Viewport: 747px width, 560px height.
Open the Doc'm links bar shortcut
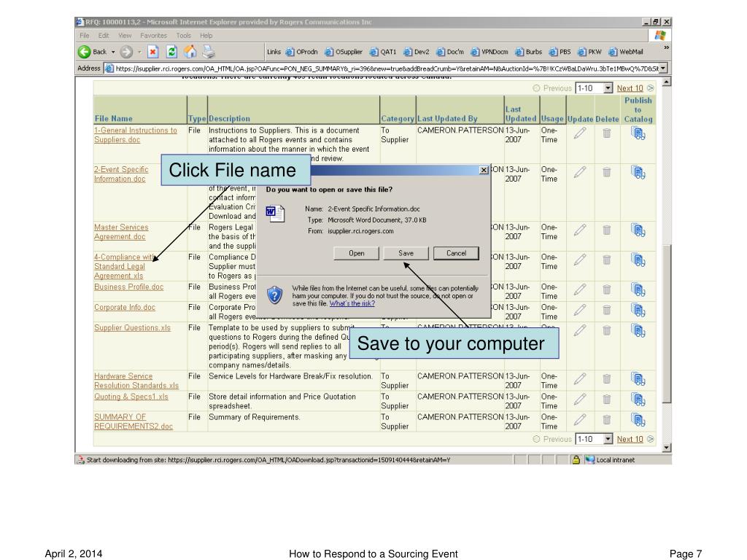[450, 52]
